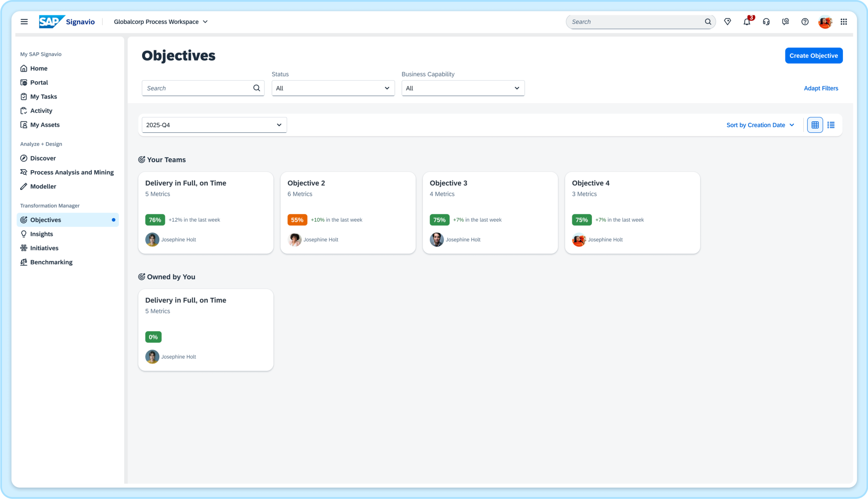Click the orange 55% progress badge

(297, 220)
